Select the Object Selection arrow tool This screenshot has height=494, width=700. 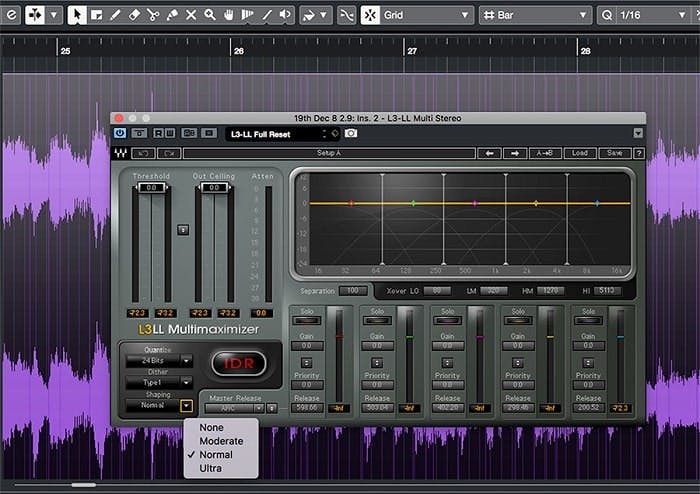(77, 15)
